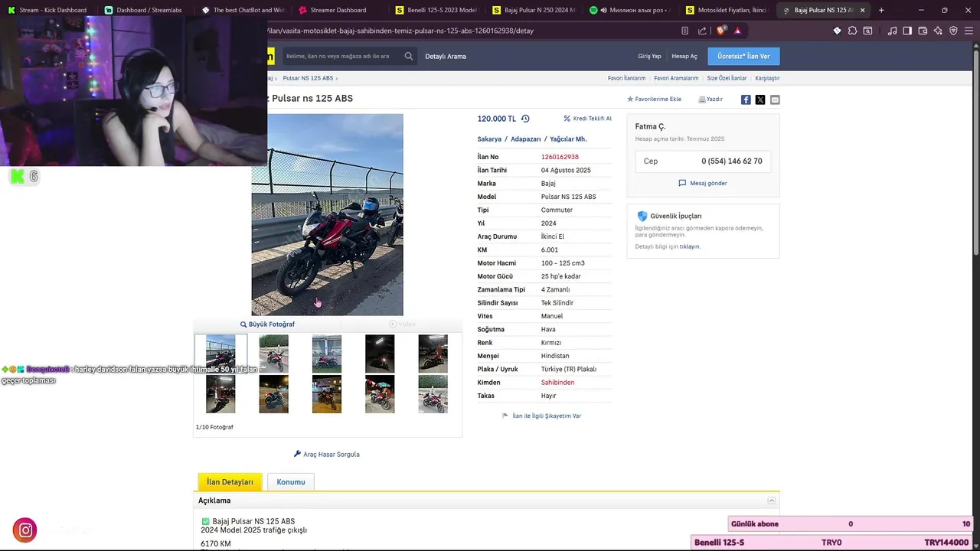Share listing by email icon
980x551 pixels.
click(x=775, y=99)
